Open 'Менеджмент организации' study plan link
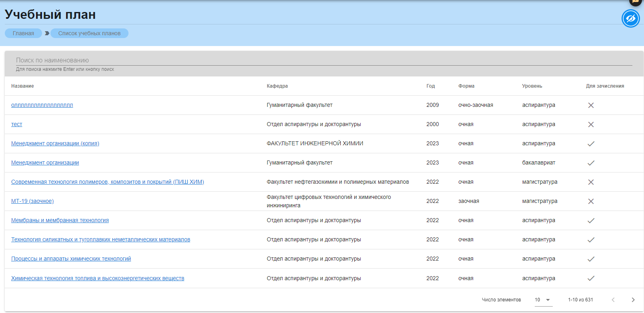 (45, 163)
